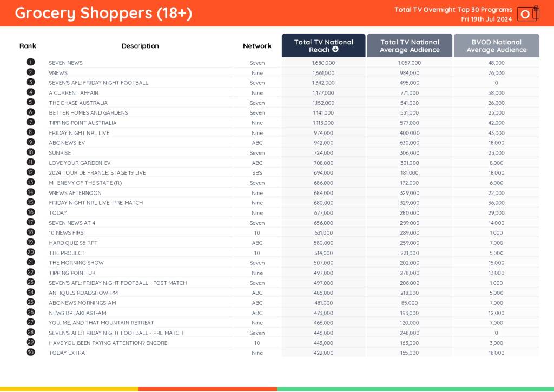The height and width of the screenshot is (392, 554).
Task: Click the rank 20 number badge
Action: pos(30,253)
